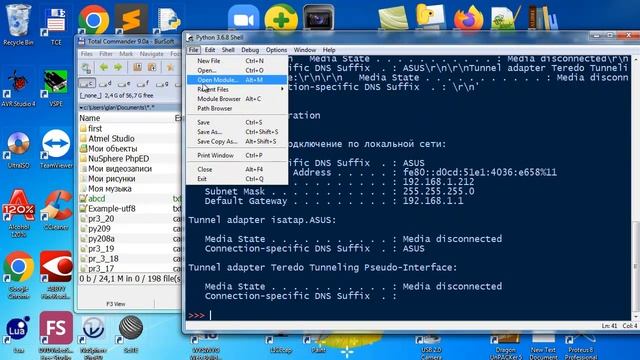Select 'NuSphere PhpED' folder row

[x=130, y=159]
